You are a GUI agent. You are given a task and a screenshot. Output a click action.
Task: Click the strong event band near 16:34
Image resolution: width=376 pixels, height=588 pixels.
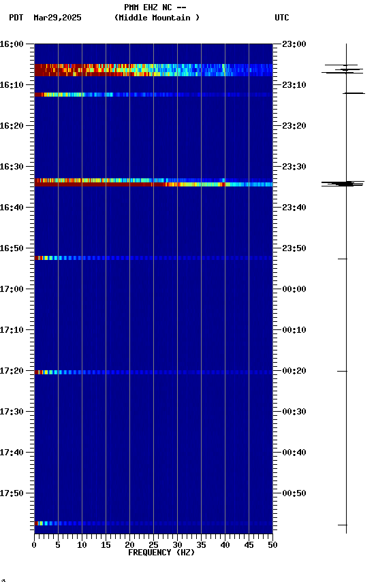pyautogui.click(x=153, y=182)
